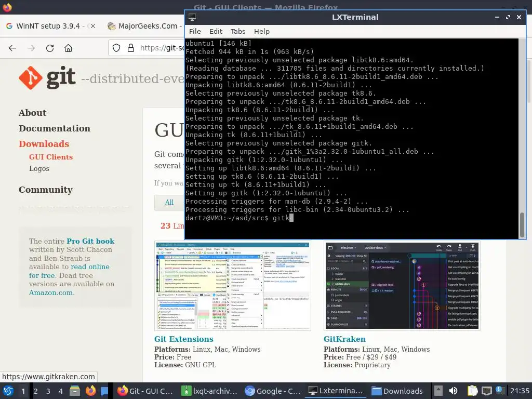Open the update notifier tray icon

tap(499, 390)
